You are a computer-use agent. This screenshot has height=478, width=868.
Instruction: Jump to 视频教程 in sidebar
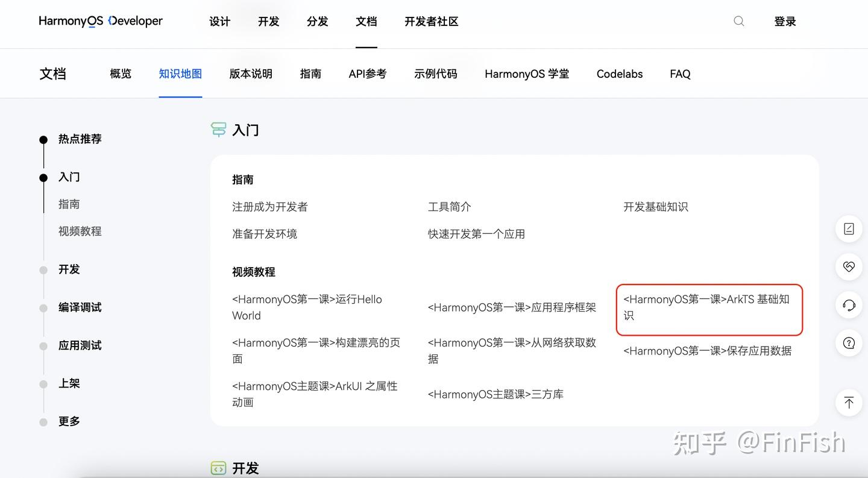pyautogui.click(x=80, y=231)
